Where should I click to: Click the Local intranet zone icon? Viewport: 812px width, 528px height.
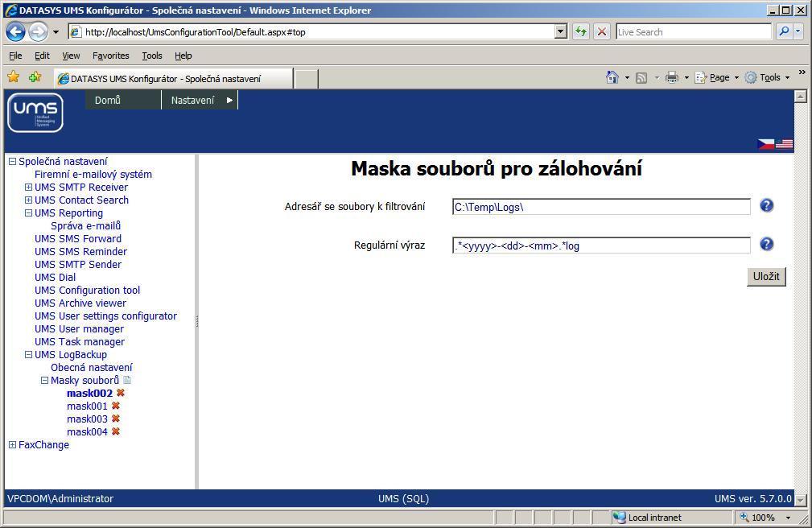(x=620, y=517)
